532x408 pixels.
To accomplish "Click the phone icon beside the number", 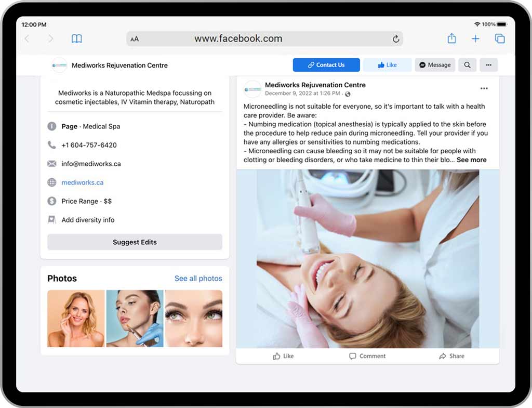I will pos(51,145).
